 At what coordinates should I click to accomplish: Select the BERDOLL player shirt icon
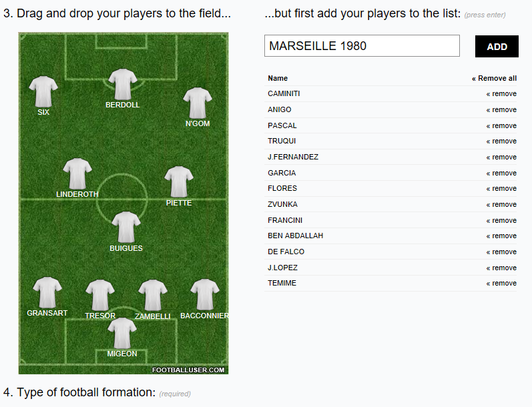(x=123, y=85)
